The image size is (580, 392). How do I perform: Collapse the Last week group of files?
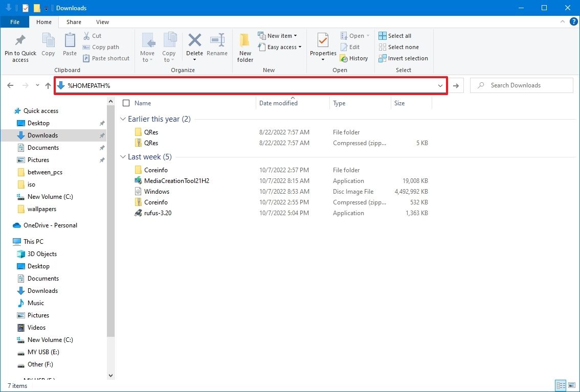(x=122, y=156)
